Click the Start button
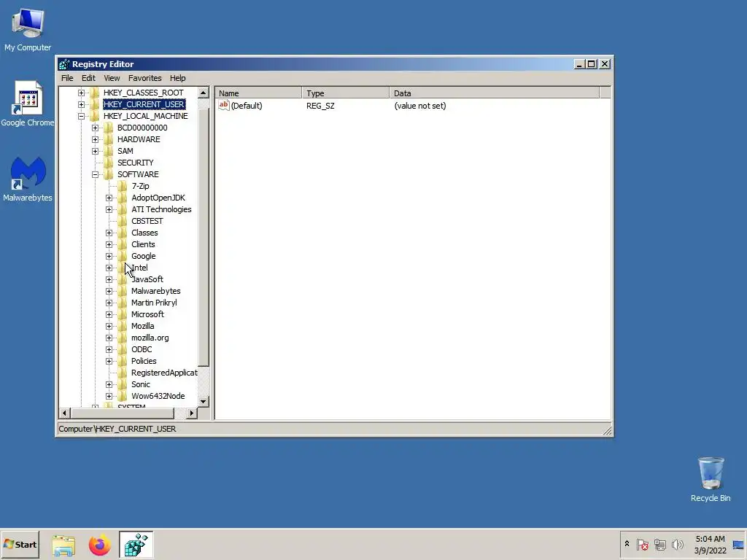This screenshot has width=747, height=560. pyautogui.click(x=20, y=544)
